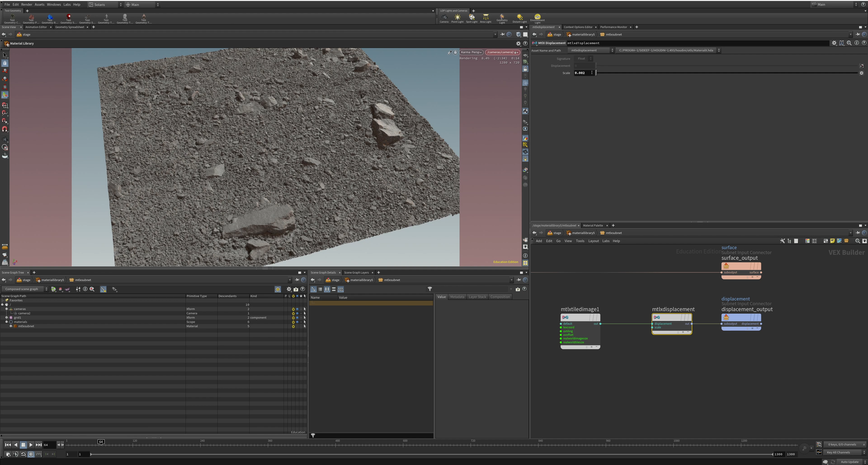Add a Point Light from the shelf
The image size is (868, 465).
(x=457, y=18)
